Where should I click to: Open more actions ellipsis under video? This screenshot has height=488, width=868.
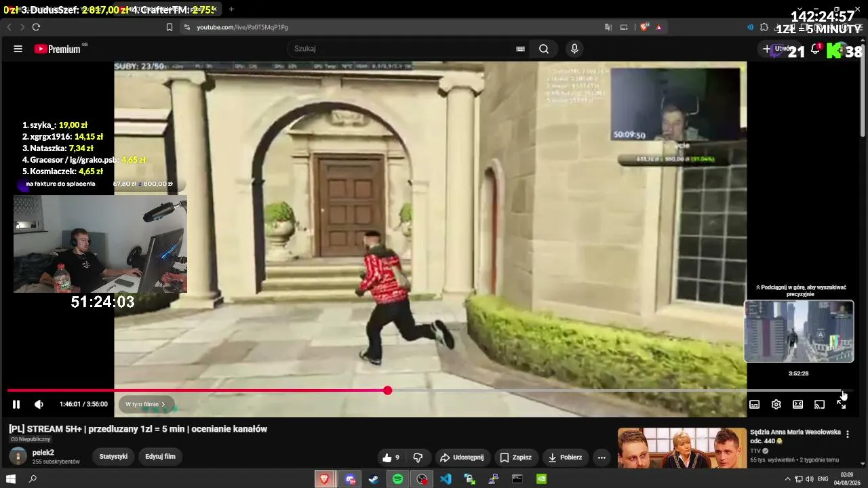[601, 457]
